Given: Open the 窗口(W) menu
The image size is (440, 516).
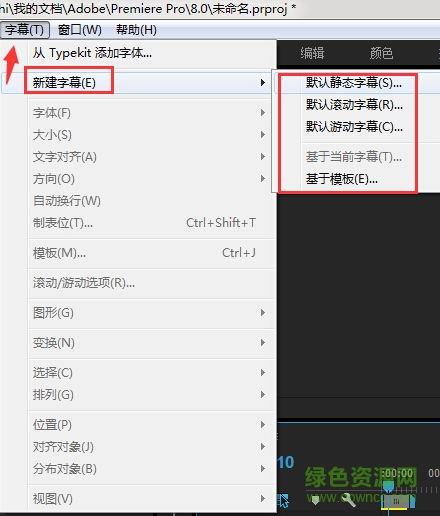Looking at the screenshot, I should click(x=80, y=30).
